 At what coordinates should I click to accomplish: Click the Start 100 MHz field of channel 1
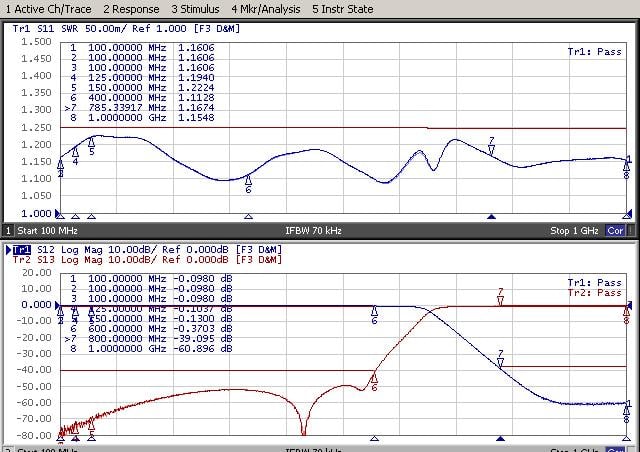click(x=47, y=231)
